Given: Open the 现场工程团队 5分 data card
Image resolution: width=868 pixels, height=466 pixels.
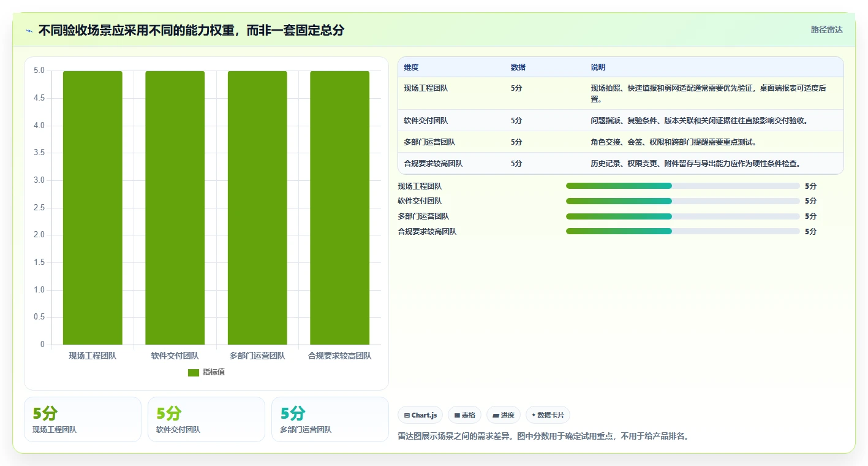Looking at the screenshot, I should (x=83, y=419).
